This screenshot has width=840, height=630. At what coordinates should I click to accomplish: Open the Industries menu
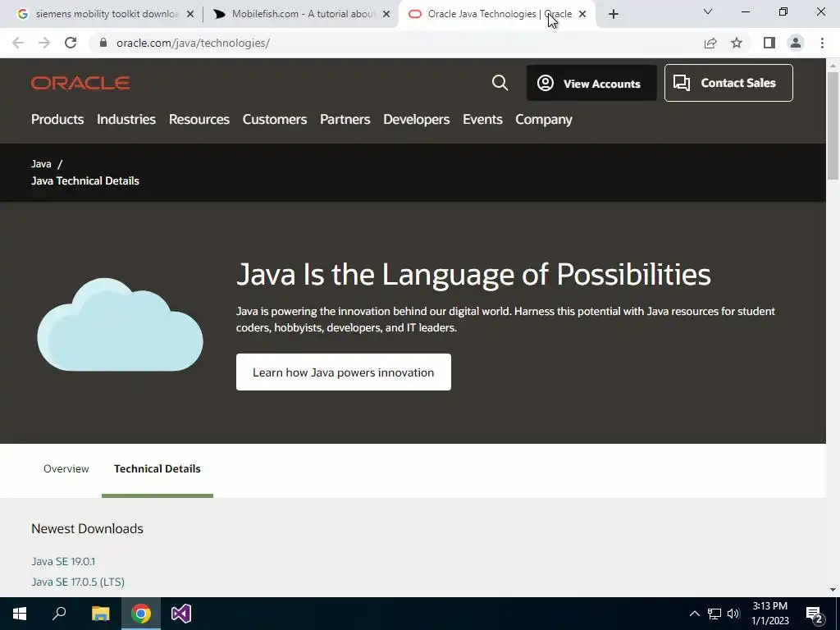click(x=126, y=120)
